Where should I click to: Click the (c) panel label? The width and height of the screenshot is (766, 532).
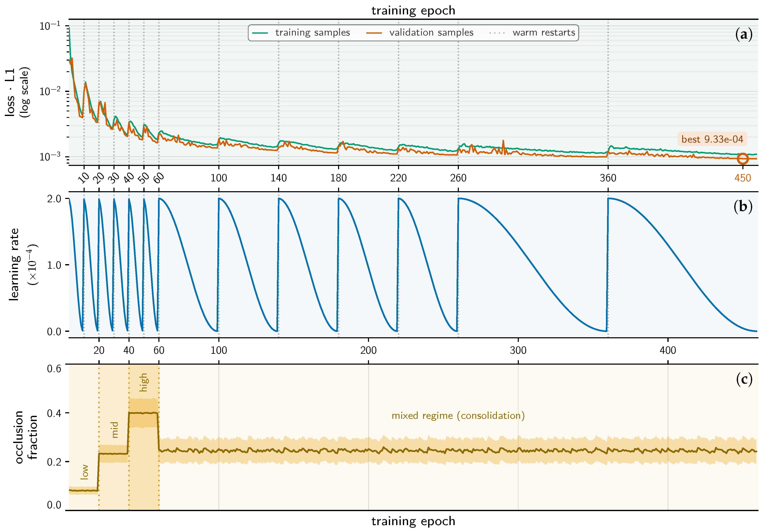[x=744, y=379]
